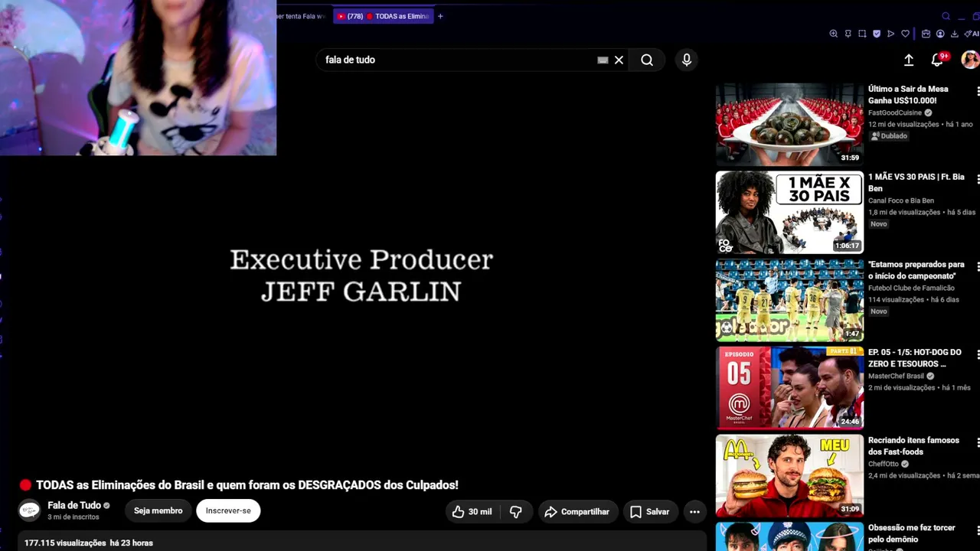Image resolution: width=980 pixels, height=551 pixels.
Task: Open the Fala de Tudo channel avatar
Action: tap(29, 510)
